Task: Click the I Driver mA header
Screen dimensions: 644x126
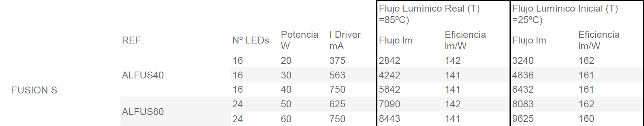Action: pyautogui.click(x=345, y=40)
